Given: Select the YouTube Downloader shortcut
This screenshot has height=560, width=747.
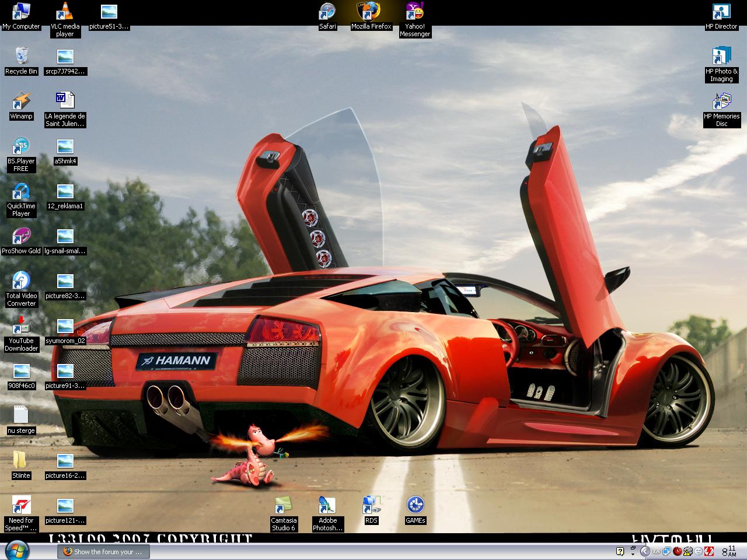Looking at the screenshot, I should pyautogui.click(x=21, y=334).
